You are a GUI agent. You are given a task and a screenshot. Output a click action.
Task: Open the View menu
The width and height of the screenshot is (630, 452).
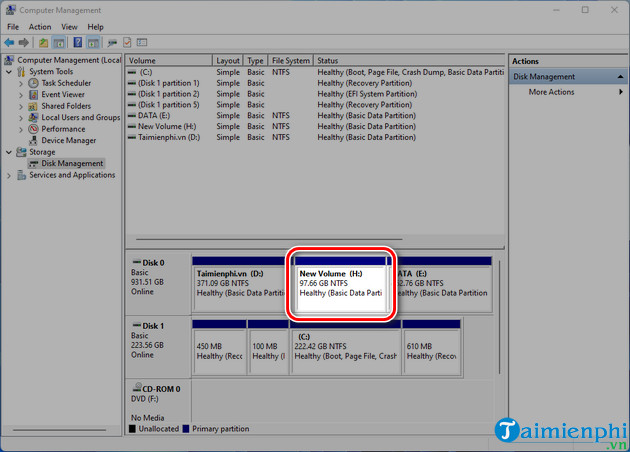coord(69,27)
